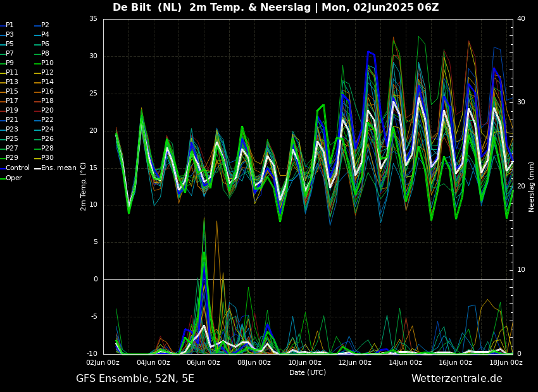Click the 02Jun 00z date tick
The height and width of the screenshot is (392, 538).
tap(103, 362)
